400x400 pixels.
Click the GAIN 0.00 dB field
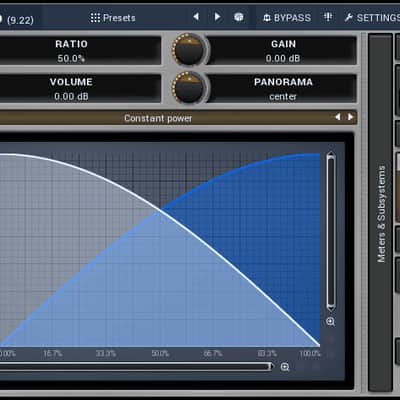283,51
